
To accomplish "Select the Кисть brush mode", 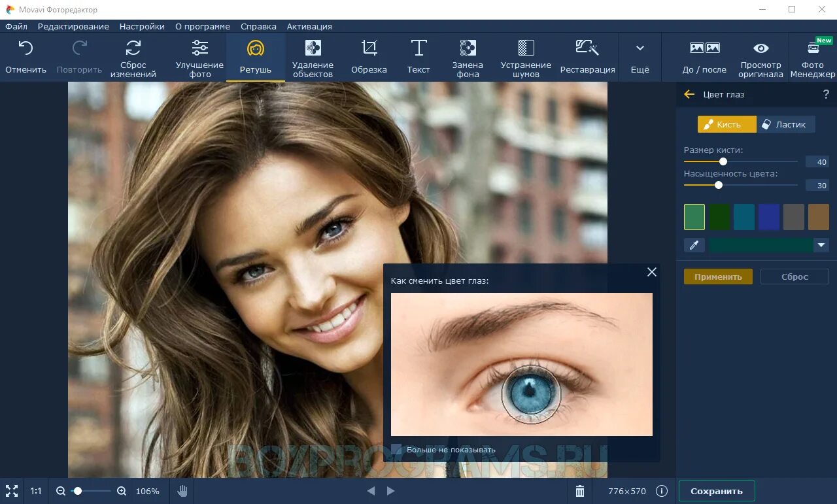I will pyautogui.click(x=726, y=124).
